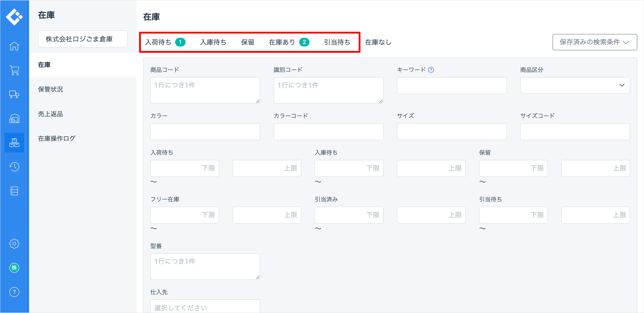644x313 pixels.
Task: Click the 入荷待ち 上限 field
Action: (267, 168)
